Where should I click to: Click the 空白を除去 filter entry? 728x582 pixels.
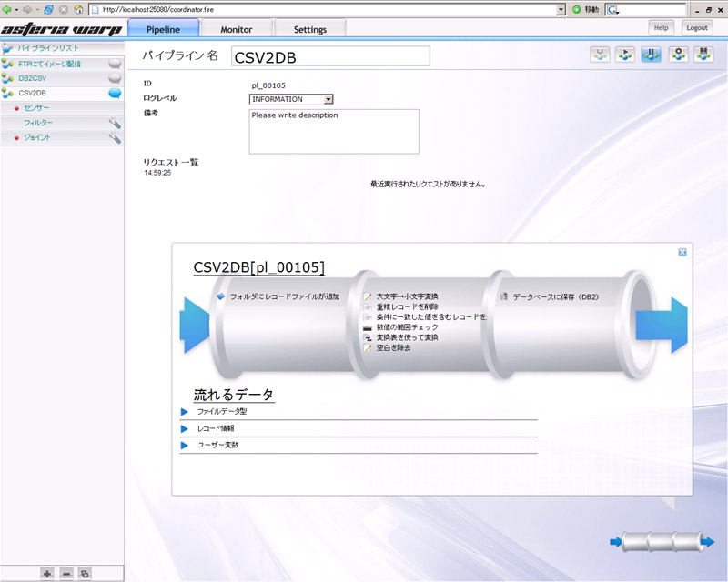pos(393,347)
